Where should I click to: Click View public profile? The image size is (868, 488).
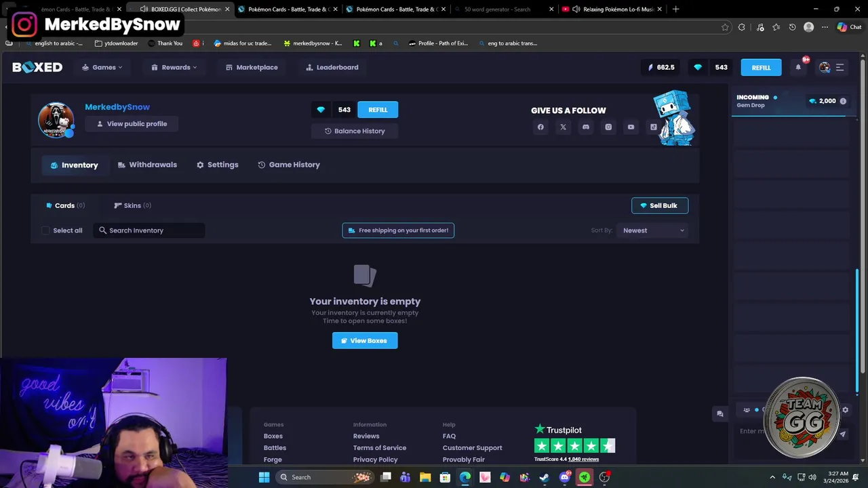coord(132,124)
